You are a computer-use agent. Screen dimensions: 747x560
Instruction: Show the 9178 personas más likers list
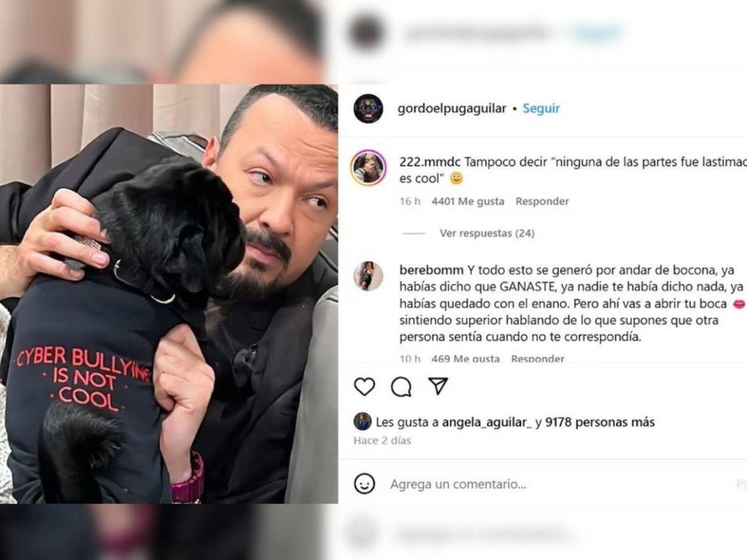600,422
